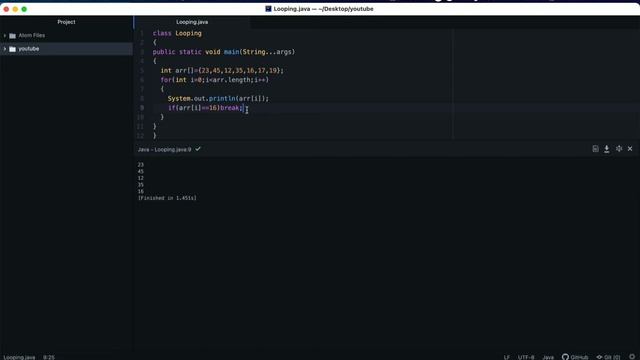This screenshot has width=640, height=360.
Task: Click the 'if(arr[i]==16)break;' line
Action: [206, 108]
